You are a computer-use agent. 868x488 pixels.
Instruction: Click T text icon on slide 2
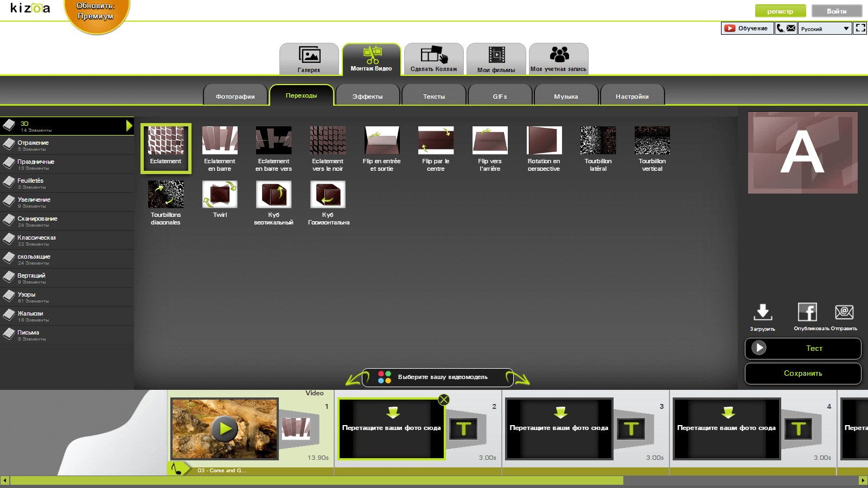pos(463,429)
